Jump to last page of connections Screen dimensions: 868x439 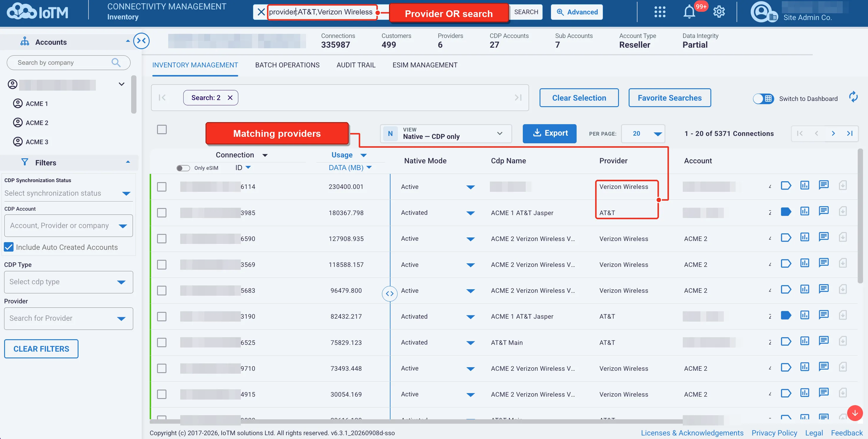pos(850,134)
